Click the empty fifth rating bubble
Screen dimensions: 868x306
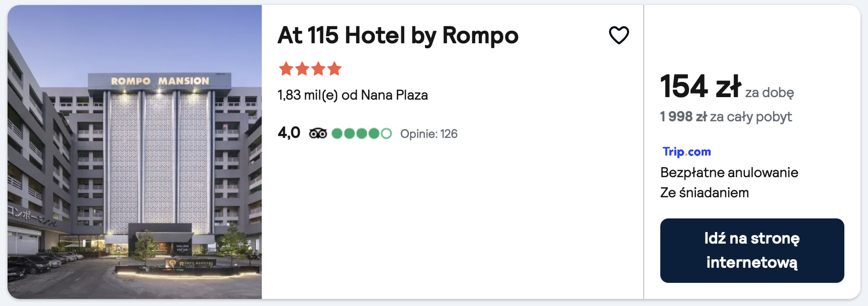tap(386, 133)
